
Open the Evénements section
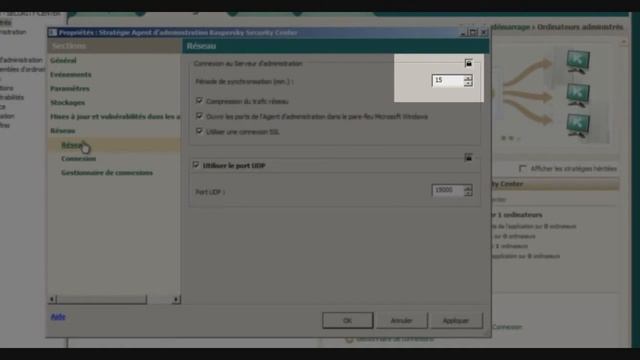(71, 75)
